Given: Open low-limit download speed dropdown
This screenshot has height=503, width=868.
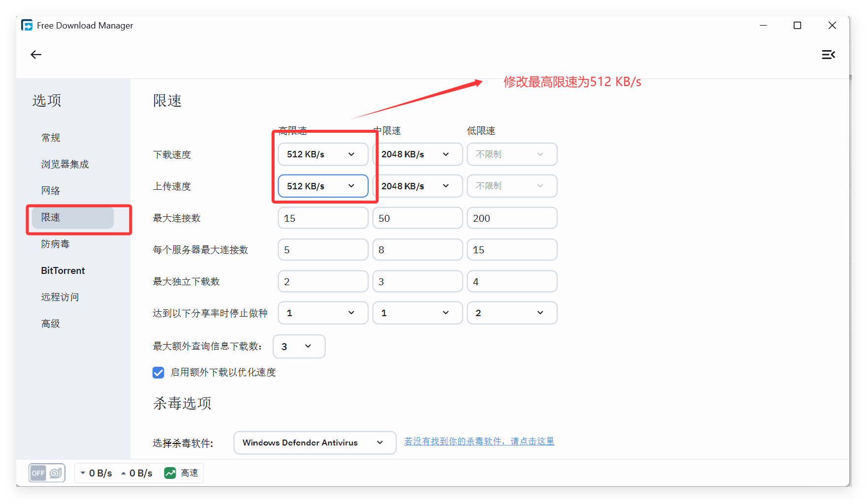Looking at the screenshot, I should pyautogui.click(x=512, y=154).
